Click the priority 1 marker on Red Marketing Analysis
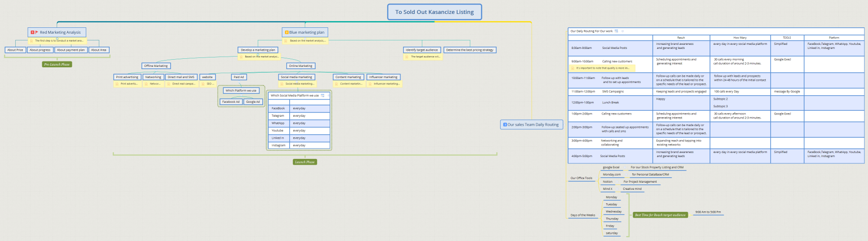Image resolution: width=868 pixels, height=241 pixels. 32,32
